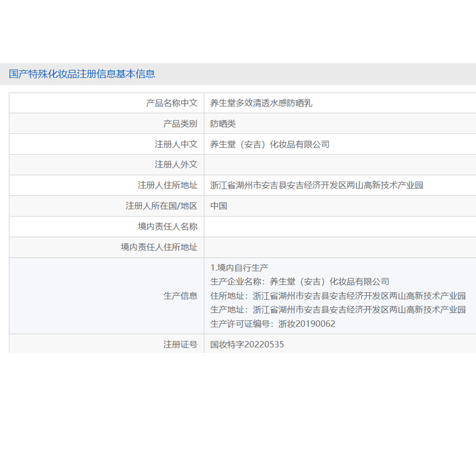476x476 pixels.
Task: Click the 注册人所在国/地区 row label
Action: [161, 206]
